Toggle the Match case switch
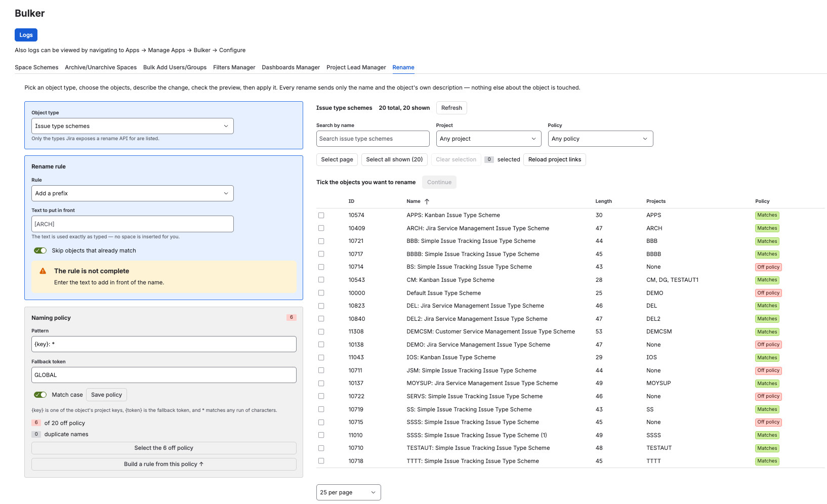The width and height of the screenshot is (827, 504). [x=40, y=395]
